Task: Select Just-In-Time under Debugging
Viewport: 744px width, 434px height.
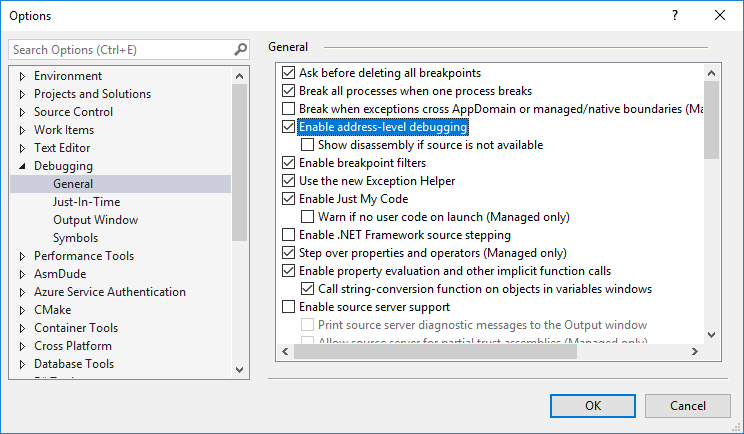Action: pos(86,202)
